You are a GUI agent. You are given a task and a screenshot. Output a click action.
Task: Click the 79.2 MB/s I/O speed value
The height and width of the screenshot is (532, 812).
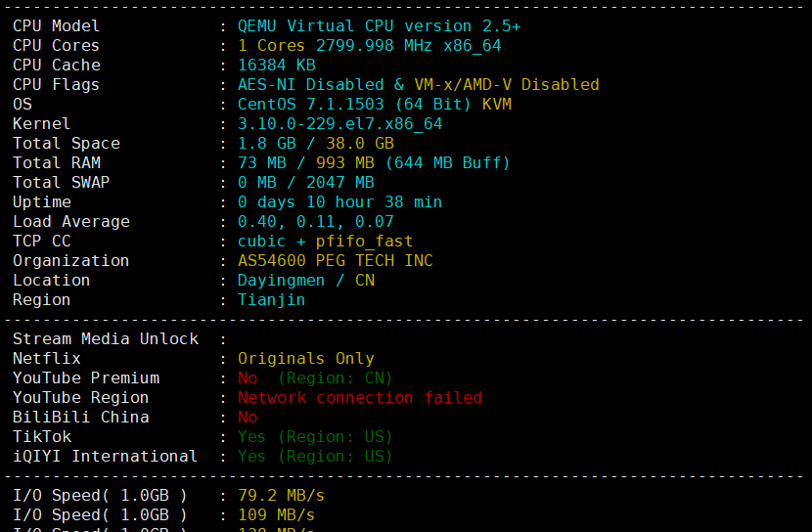point(281,496)
